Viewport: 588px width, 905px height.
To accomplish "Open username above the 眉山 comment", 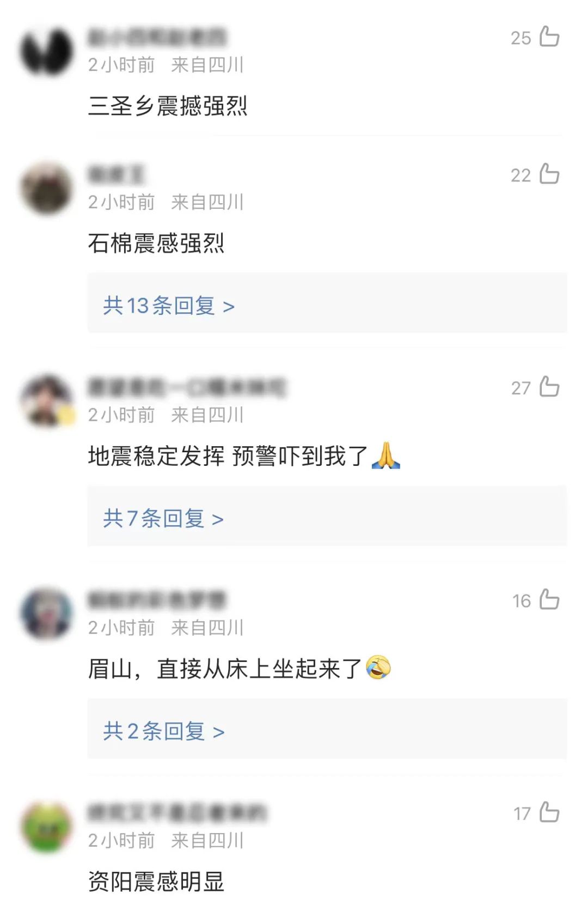I will pos(157,600).
